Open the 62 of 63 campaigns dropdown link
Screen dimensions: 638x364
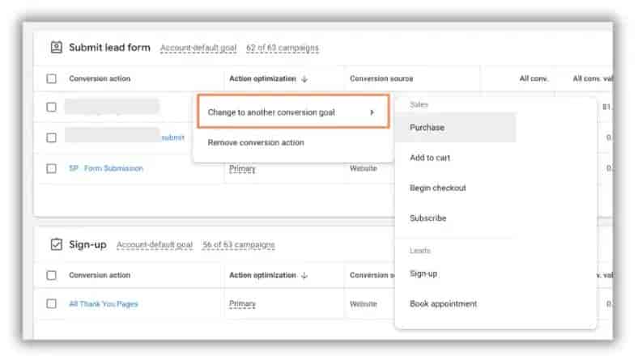point(283,48)
